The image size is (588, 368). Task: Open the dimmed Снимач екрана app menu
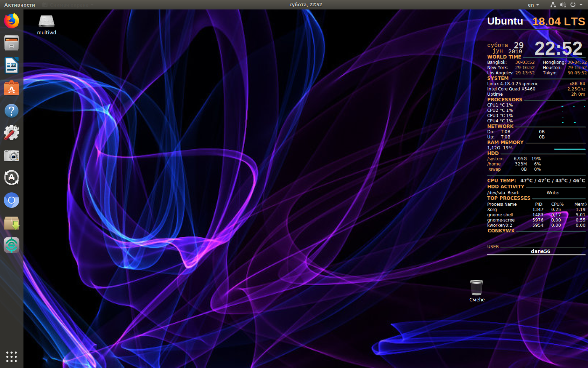[x=68, y=5]
